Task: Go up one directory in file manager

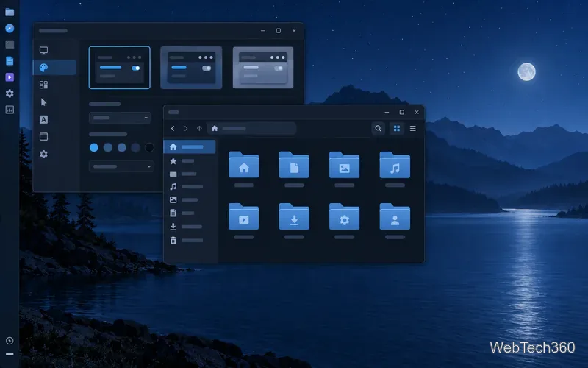Action: point(199,128)
